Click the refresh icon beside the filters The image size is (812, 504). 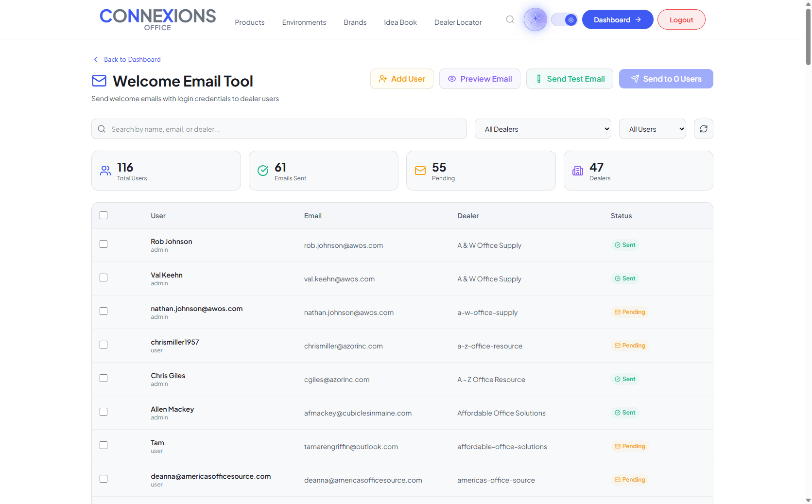pyautogui.click(x=703, y=128)
